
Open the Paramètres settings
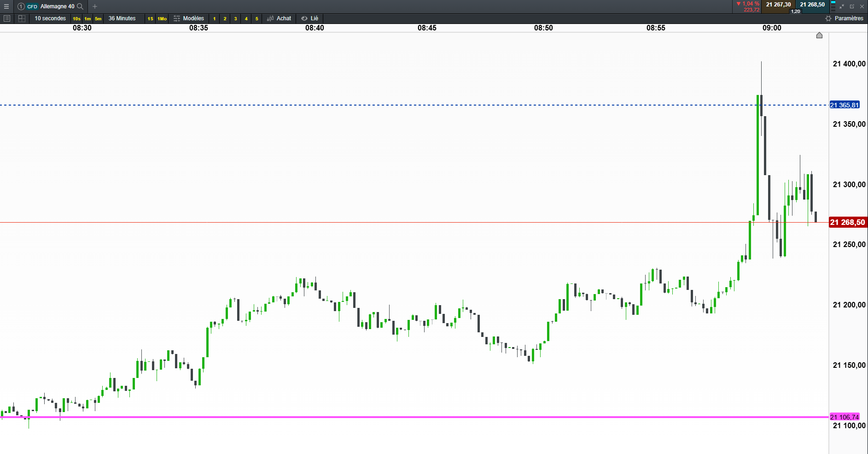845,18
